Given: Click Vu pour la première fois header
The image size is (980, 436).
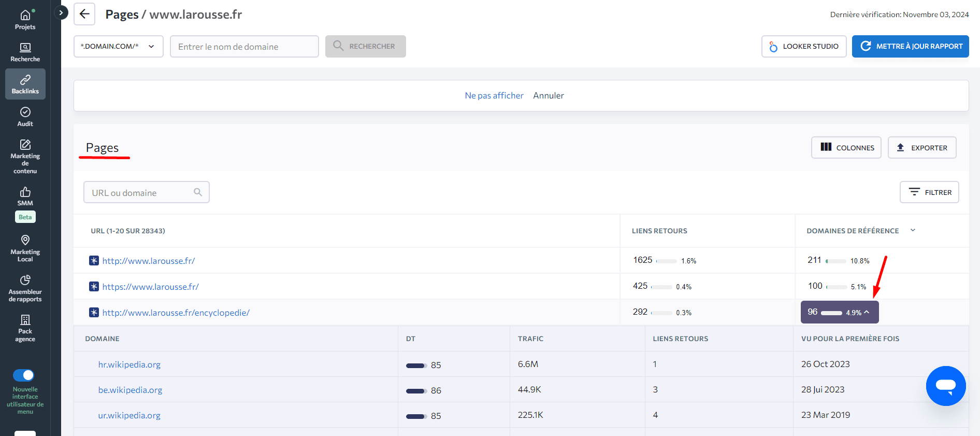Looking at the screenshot, I should 851,339.
